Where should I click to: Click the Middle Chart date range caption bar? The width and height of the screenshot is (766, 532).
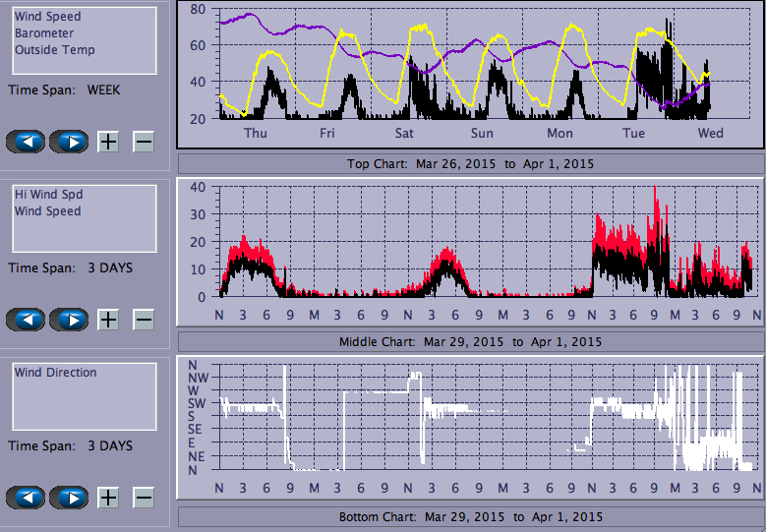pos(470,341)
